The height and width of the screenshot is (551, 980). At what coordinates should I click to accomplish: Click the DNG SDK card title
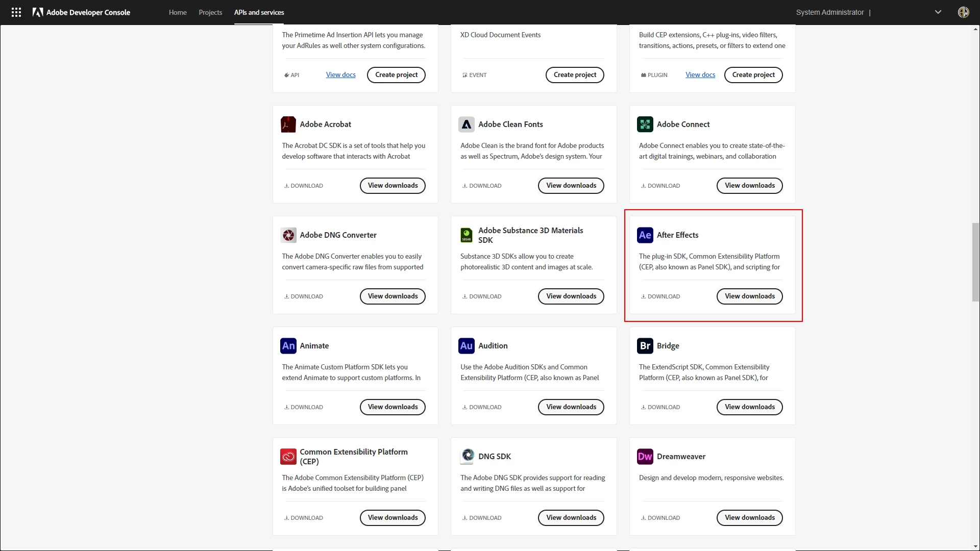tap(494, 457)
